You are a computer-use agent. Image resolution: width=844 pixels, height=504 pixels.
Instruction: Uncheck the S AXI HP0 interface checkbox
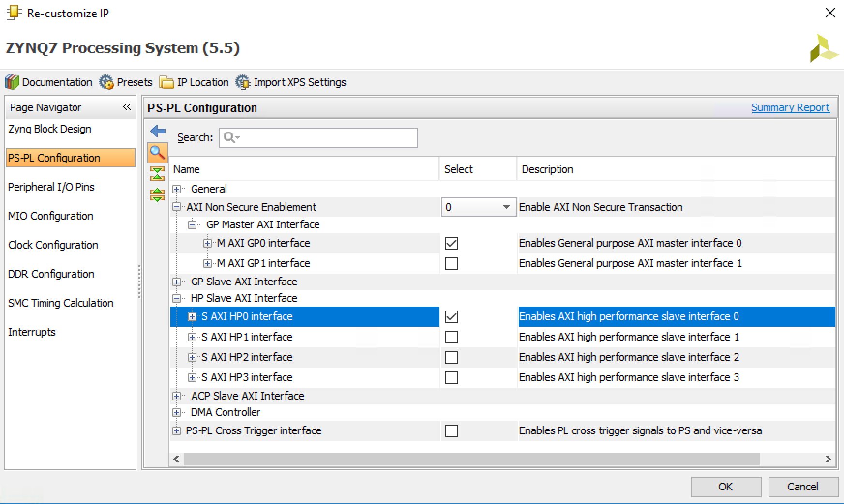452,317
